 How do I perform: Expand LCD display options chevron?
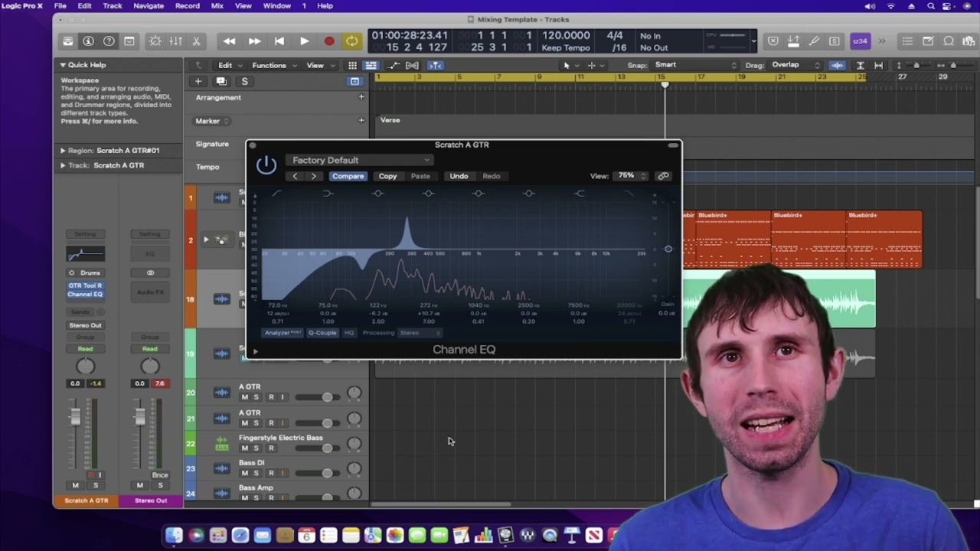point(754,41)
